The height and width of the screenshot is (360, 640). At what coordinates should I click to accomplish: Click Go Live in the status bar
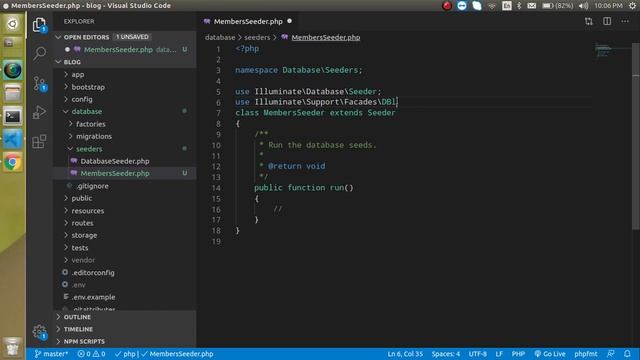pyautogui.click(x=550, y=354)
